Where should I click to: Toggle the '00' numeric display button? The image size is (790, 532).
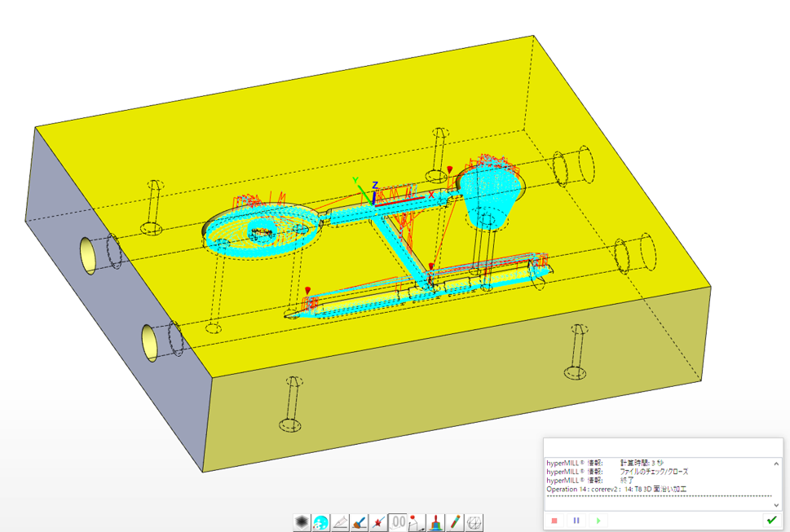point(398,522)
